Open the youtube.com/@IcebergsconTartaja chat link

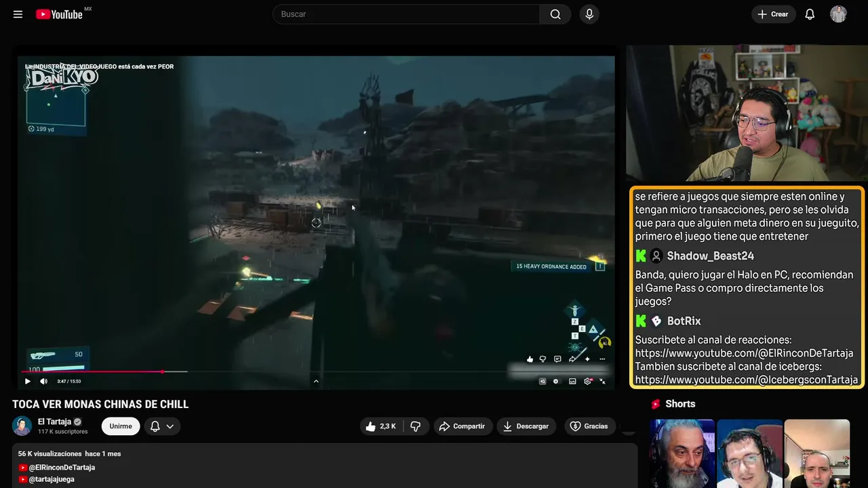tap(747, 380)
